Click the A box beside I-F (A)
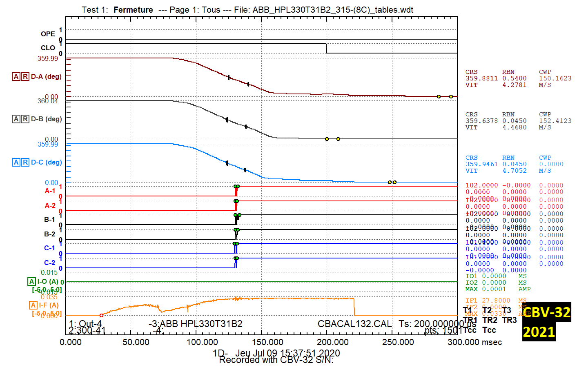The image size is (588, 392). coord(33,305)
